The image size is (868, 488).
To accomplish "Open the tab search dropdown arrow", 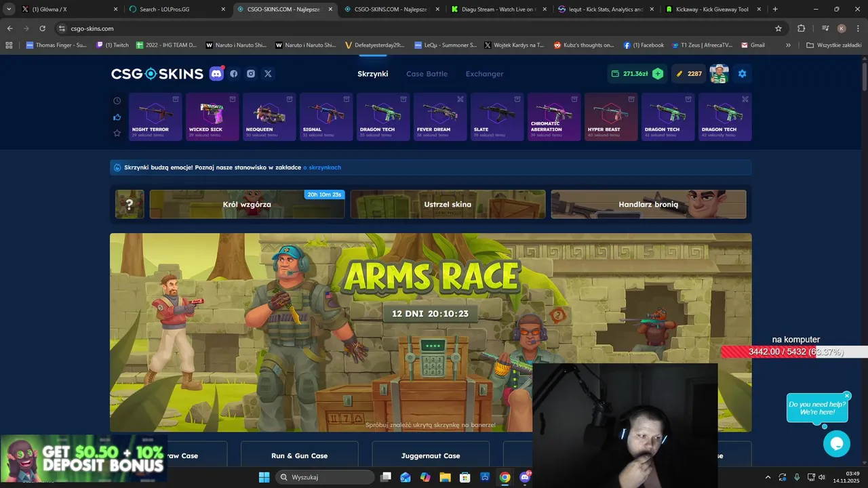I will [9, 9].
